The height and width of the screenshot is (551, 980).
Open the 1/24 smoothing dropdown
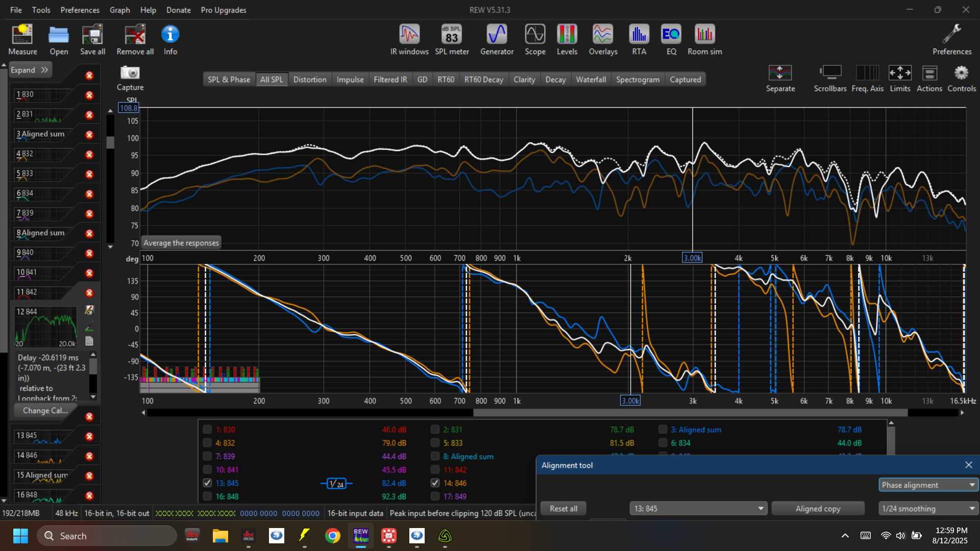click(x=928, y=509)
